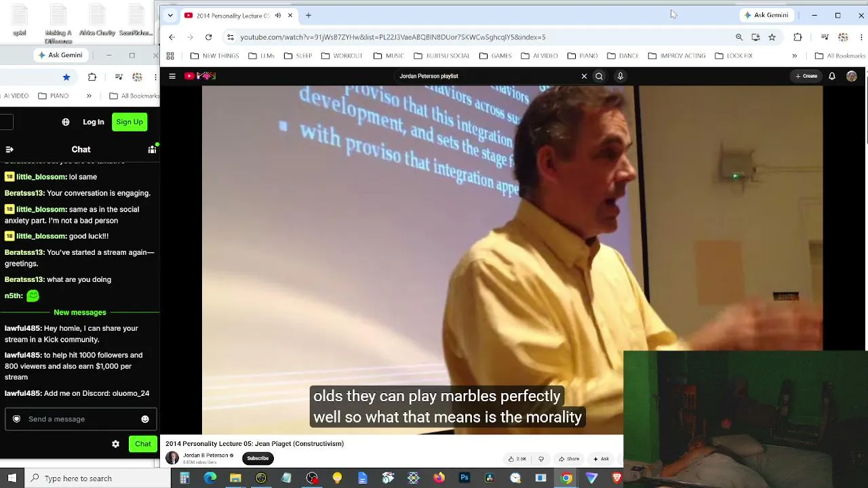Open the GAMES bookmark folder
The width and height of the screenshot is (868, 488).
495,56
